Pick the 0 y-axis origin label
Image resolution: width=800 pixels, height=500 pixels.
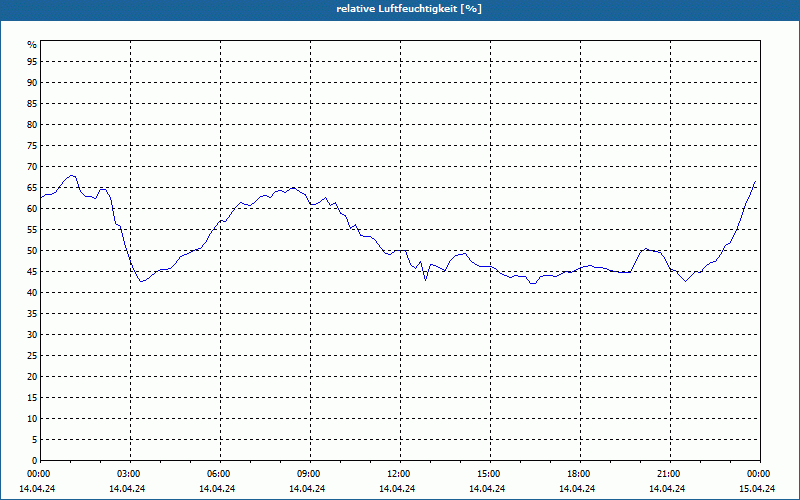[x=35, y=461]
